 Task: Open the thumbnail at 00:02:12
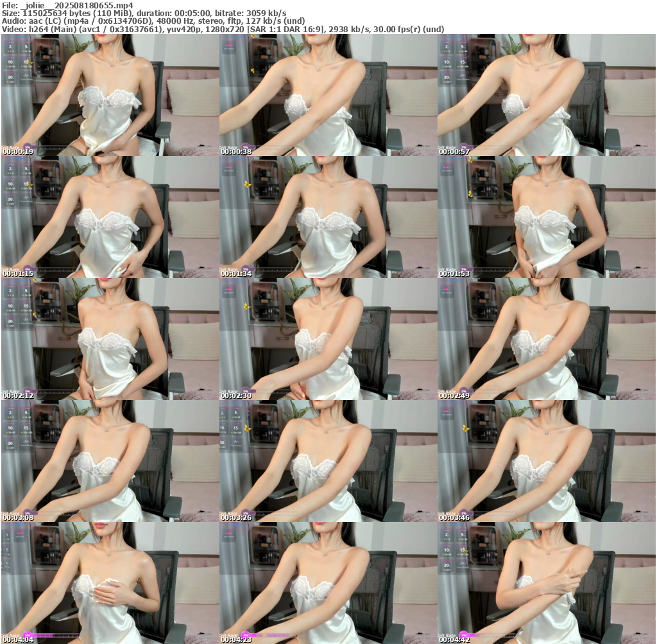(110, 339)
